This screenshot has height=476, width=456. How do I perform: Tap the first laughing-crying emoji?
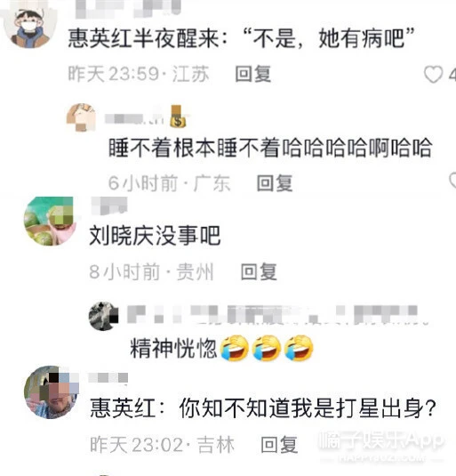coord(234,348)
